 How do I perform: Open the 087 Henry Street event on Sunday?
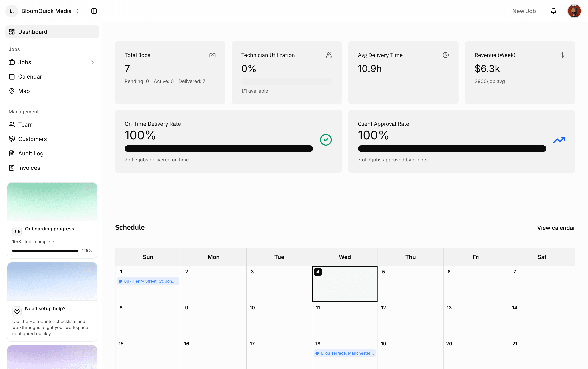click(148, 281)
